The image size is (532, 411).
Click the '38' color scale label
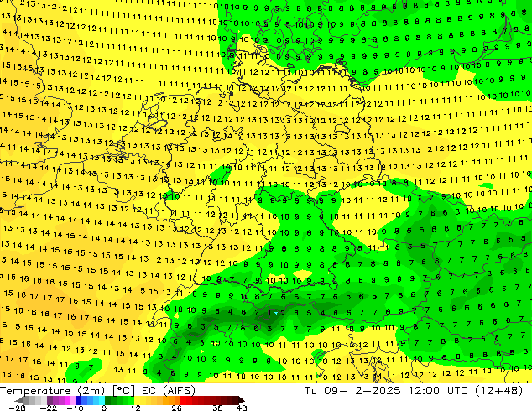point(218,408)
